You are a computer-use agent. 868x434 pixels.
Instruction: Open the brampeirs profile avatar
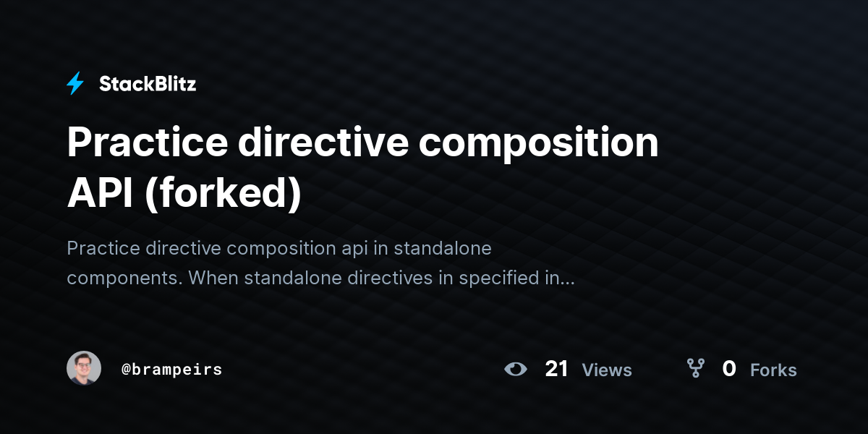pyautogui.click(x=84, y=368)
